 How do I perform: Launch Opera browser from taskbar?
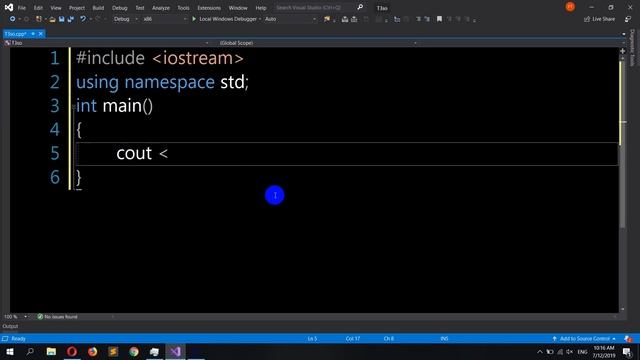point(72,351)
